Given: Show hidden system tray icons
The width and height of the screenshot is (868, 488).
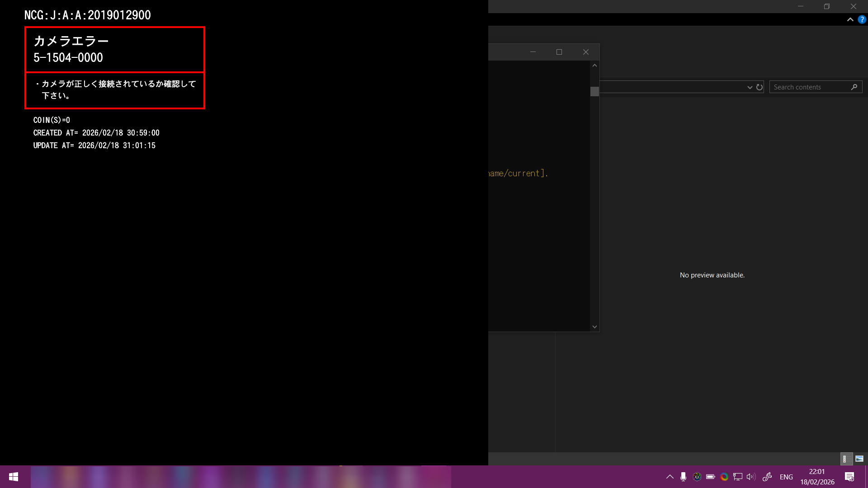Looking at the screenshot, I should click(x=670, y=477).
